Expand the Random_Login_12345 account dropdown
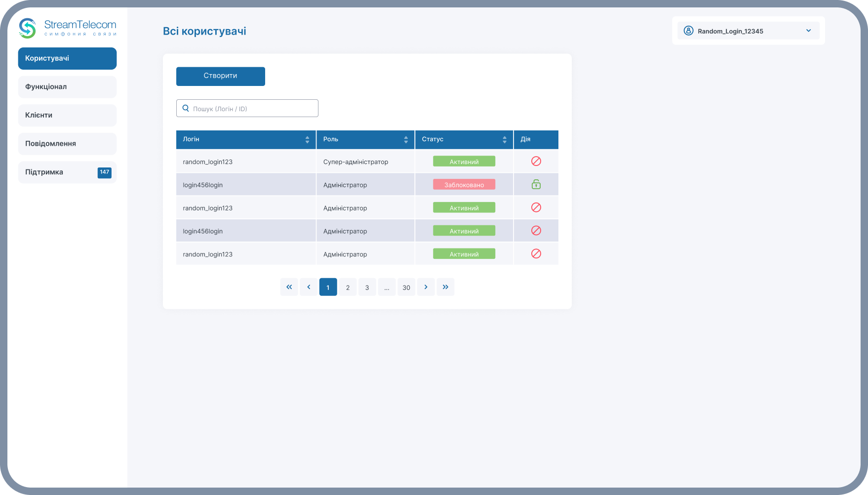The width and height of the screenshot is (868, 495). coord(808,31)
